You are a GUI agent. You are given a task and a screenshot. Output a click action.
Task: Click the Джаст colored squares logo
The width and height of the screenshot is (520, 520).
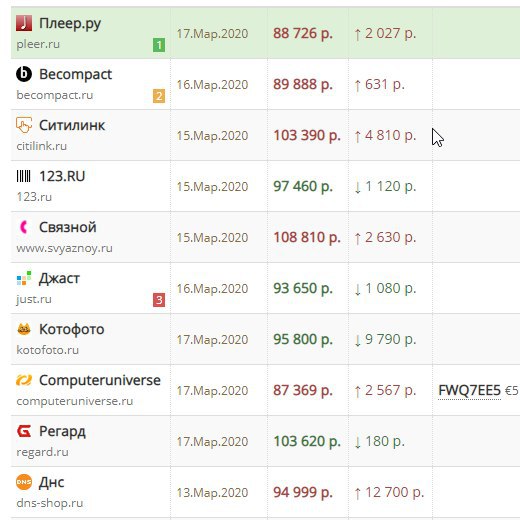[24, 278]
